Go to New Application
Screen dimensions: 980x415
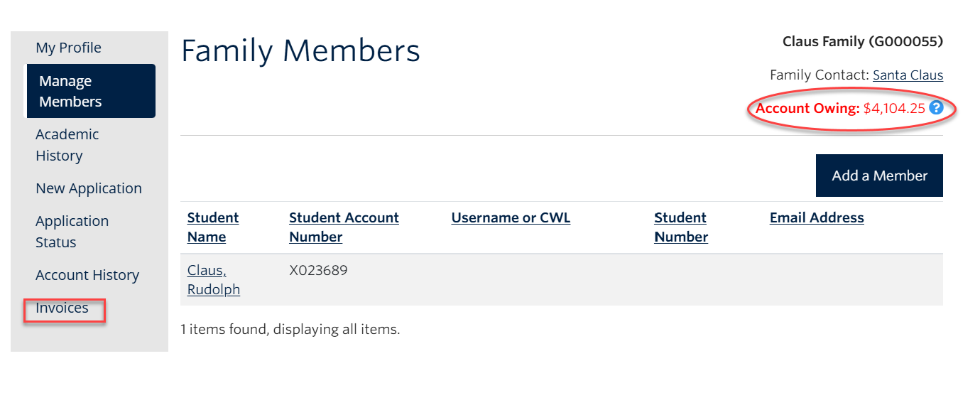point(88,188)
